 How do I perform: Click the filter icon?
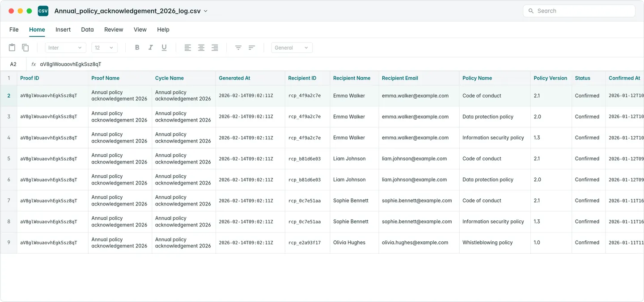[238, 47]
